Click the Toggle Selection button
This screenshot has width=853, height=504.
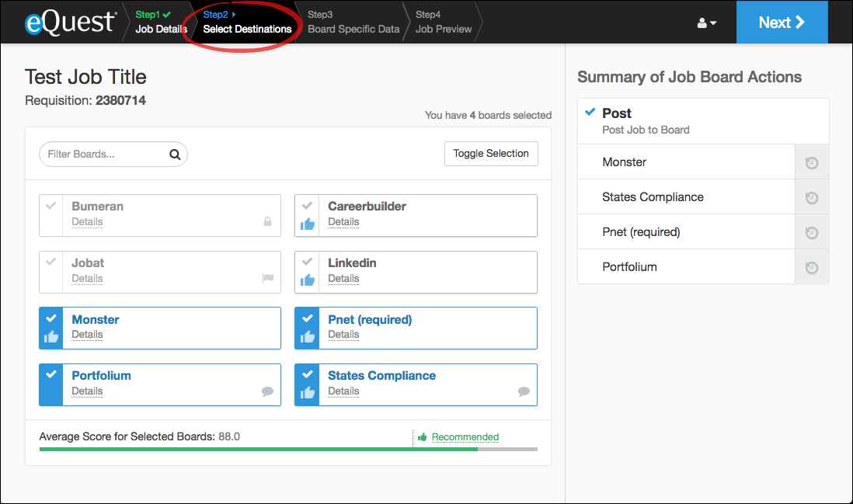[491, 154]
